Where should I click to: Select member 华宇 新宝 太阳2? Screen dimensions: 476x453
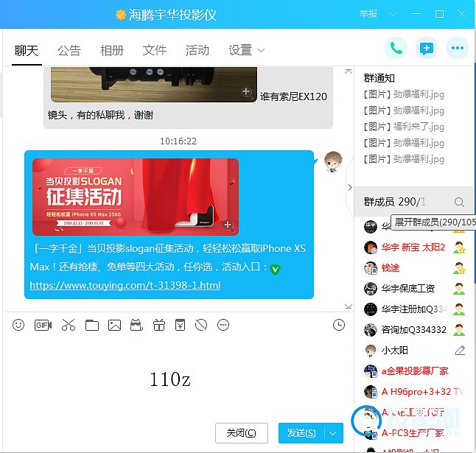(x=414, y=247)
